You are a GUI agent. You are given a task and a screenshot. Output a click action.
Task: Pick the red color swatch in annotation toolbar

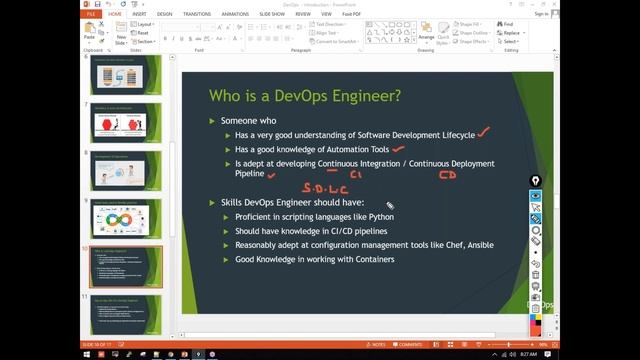(x=535, y=331)
